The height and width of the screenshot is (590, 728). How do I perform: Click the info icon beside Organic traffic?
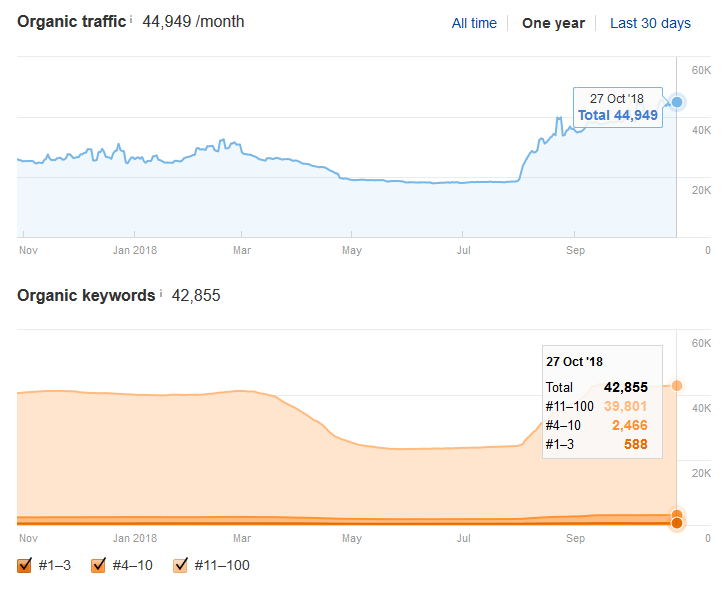pos(131,19)
